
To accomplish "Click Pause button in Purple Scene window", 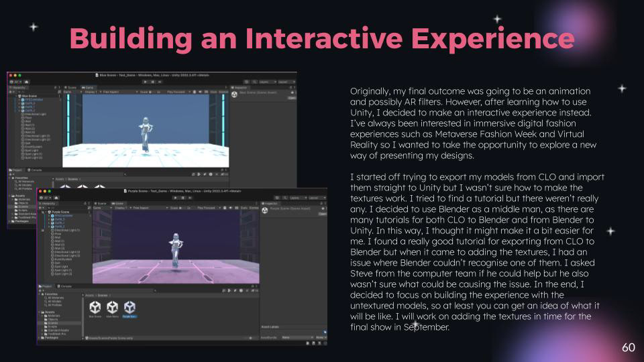I will [182, 198].
